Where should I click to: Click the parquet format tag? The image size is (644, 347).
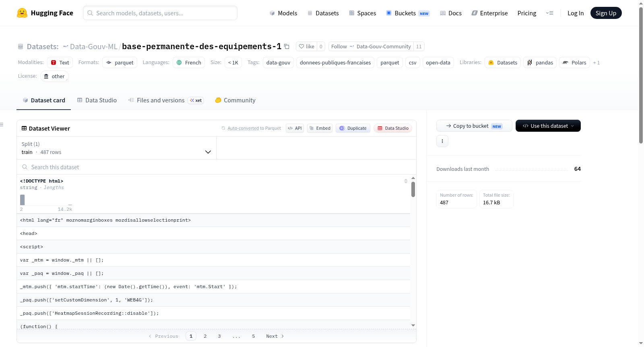[x=120, y=62]
